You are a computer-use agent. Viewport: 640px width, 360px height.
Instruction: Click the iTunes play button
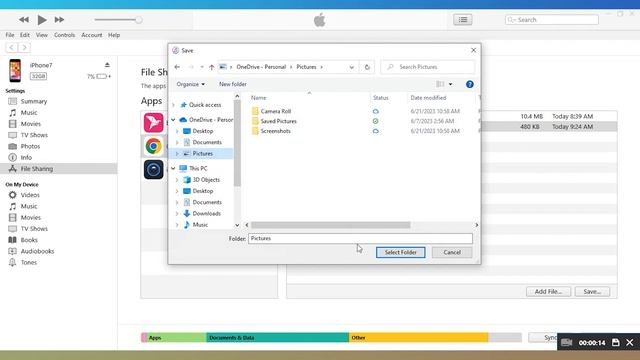pos(42,20)
